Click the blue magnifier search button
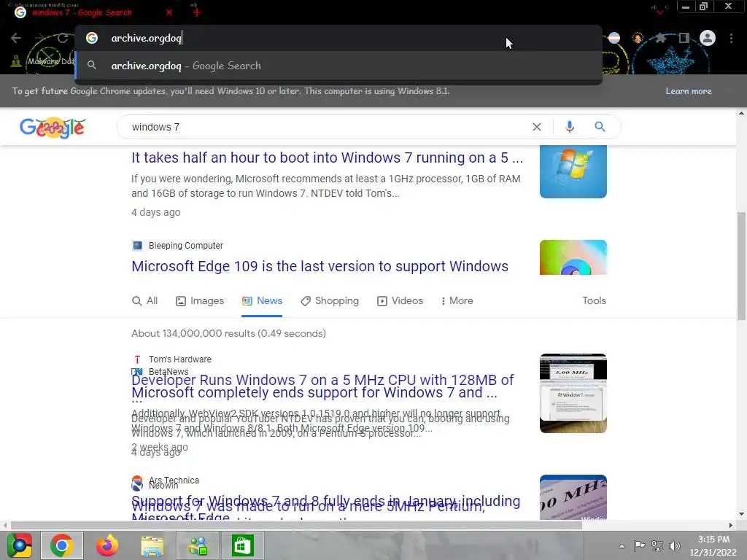Screen dimensions: 747x560 pyautogui.click(x=600, y=127)
